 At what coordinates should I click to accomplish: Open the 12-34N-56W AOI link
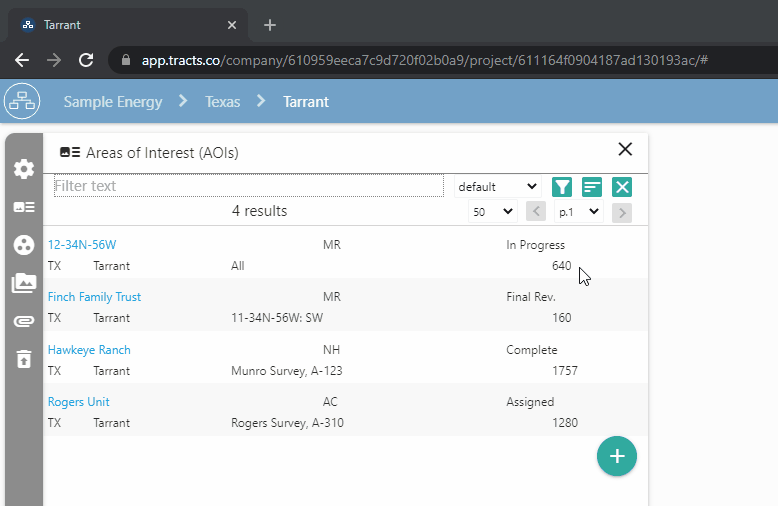(82, 245)
